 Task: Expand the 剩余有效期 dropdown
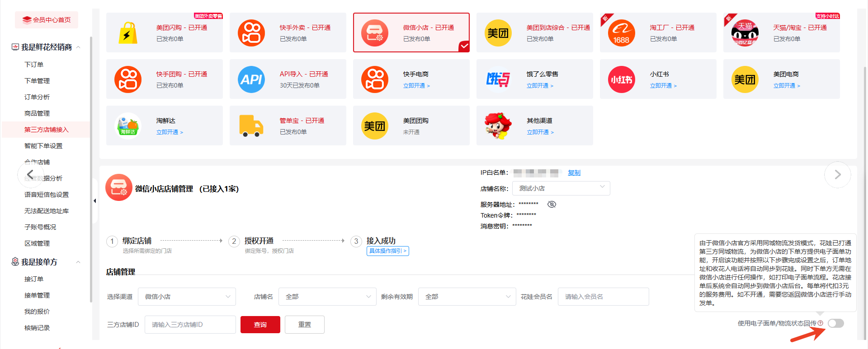click(467, 297)
